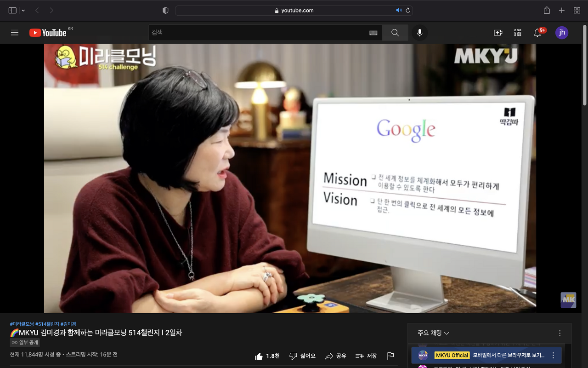Show Safari tab overview

[x=577, y=10]
